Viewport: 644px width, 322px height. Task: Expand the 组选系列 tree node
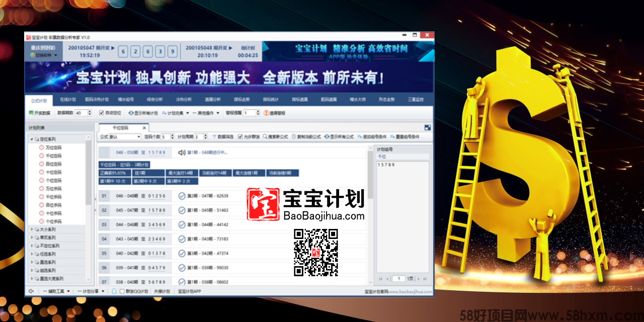tap(31, 271)
